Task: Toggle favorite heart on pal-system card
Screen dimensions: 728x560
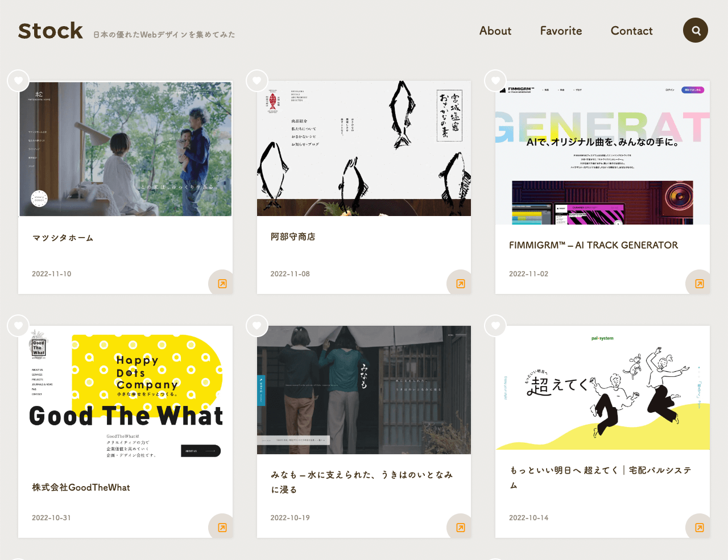Action: point(495,326)
